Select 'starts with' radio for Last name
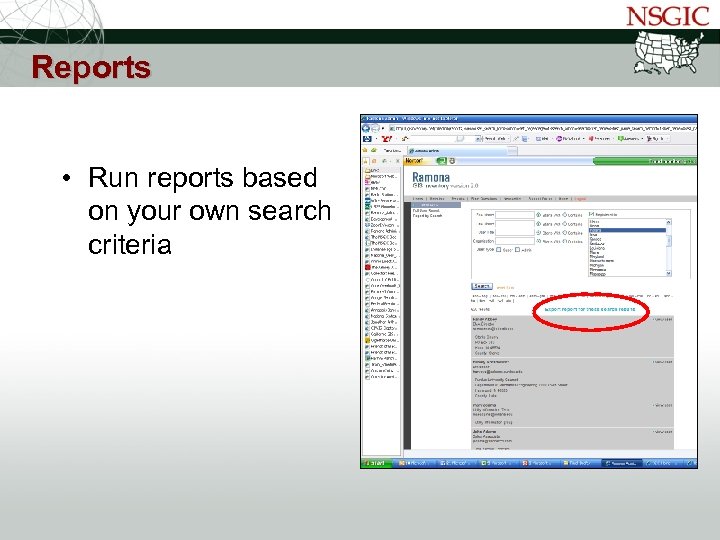This screenshot has width=720, height=540. [539, 224]
